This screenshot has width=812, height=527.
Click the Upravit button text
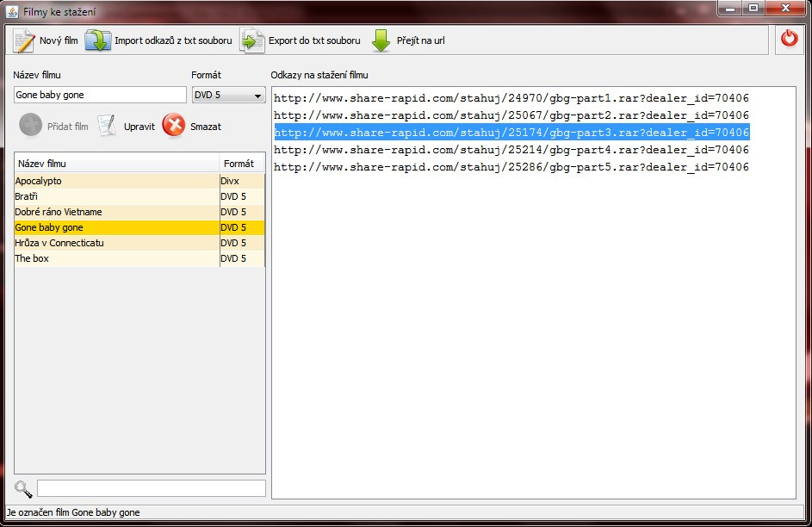(139, 127)
